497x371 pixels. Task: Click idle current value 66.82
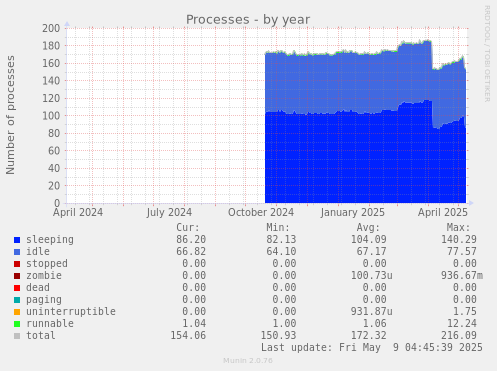click(191, 252)
